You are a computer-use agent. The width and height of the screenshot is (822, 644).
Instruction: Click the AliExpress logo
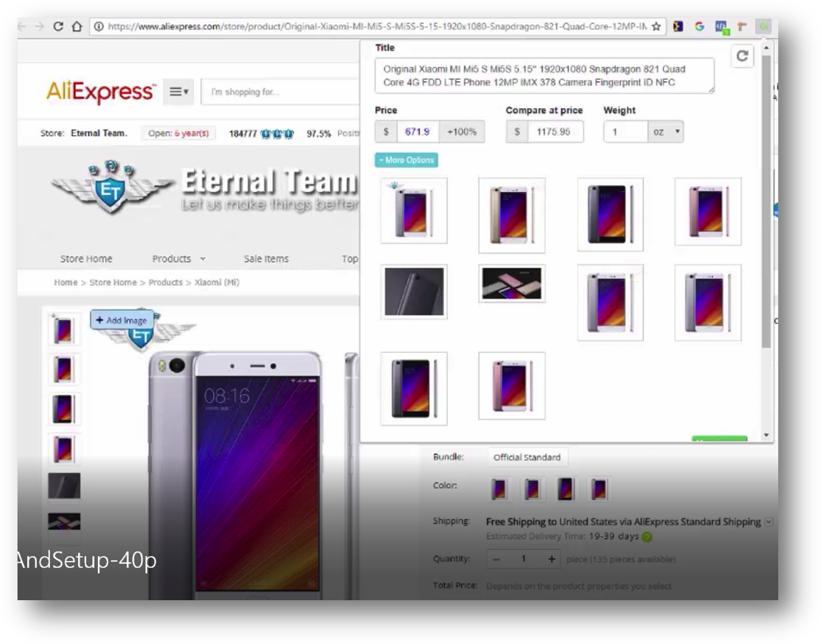(101, 92)
